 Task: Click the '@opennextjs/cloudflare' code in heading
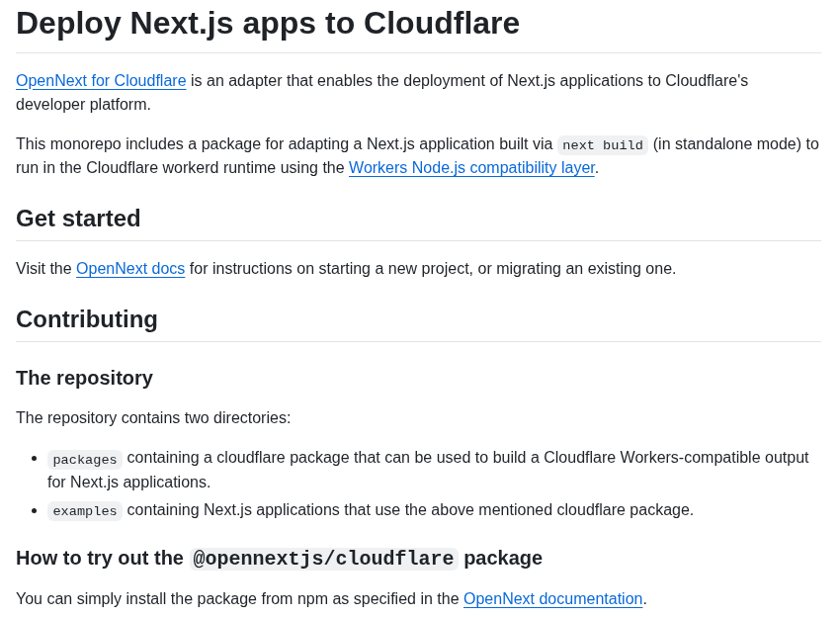click(x=323, y=559)
